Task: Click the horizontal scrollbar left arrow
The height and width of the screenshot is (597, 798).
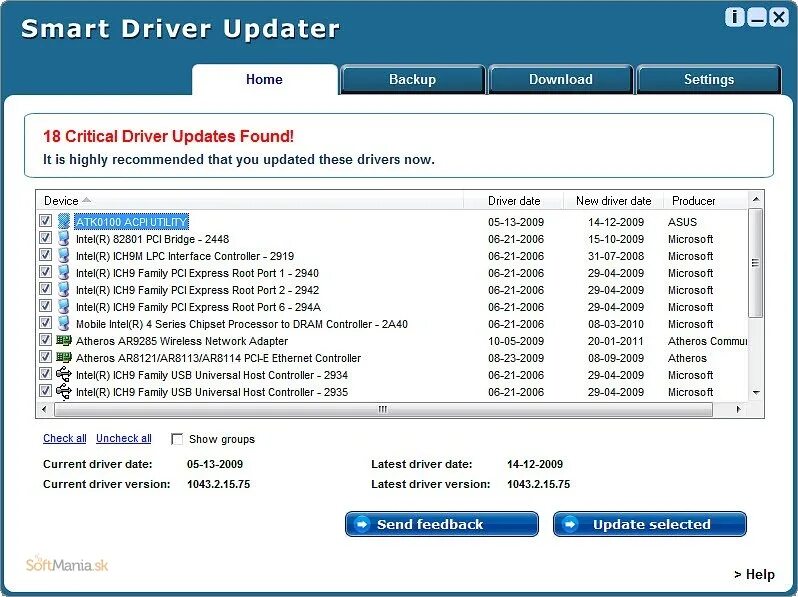Action: point(44,409)
